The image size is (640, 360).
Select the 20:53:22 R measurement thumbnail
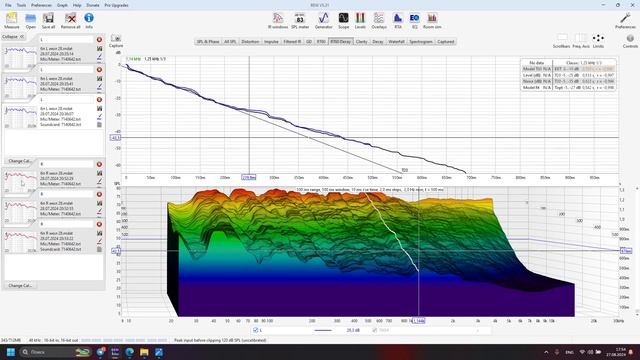20,241
